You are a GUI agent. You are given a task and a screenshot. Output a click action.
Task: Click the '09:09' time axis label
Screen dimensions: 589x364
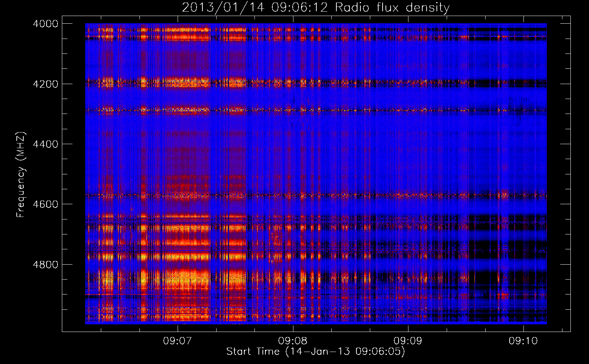point(408,341)
